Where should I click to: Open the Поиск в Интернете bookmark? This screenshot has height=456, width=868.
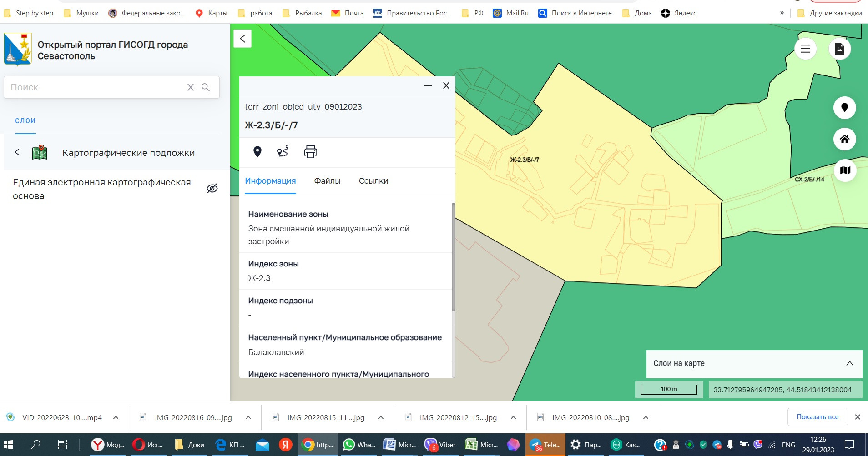coord(575,13)
